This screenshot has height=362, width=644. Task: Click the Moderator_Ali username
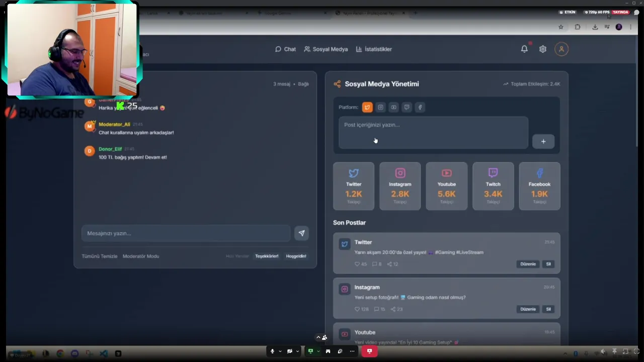[x=114, y=124]
